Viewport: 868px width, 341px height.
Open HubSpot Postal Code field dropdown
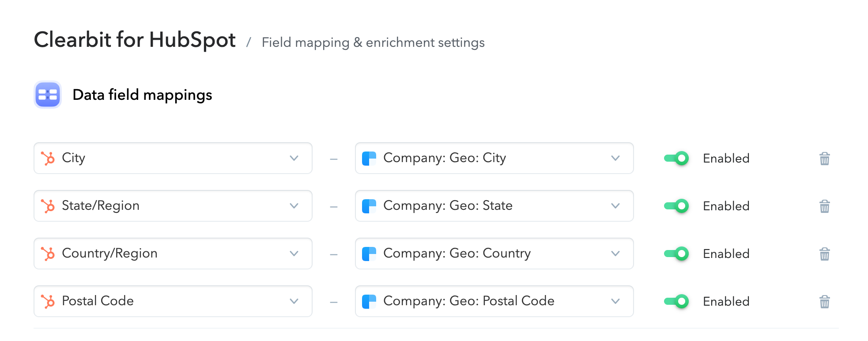click(173, 301)
